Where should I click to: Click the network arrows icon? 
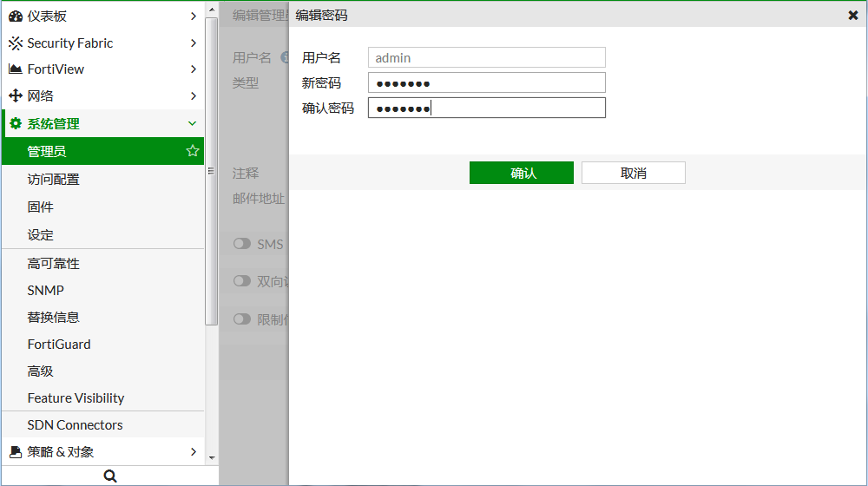point(16,96)
